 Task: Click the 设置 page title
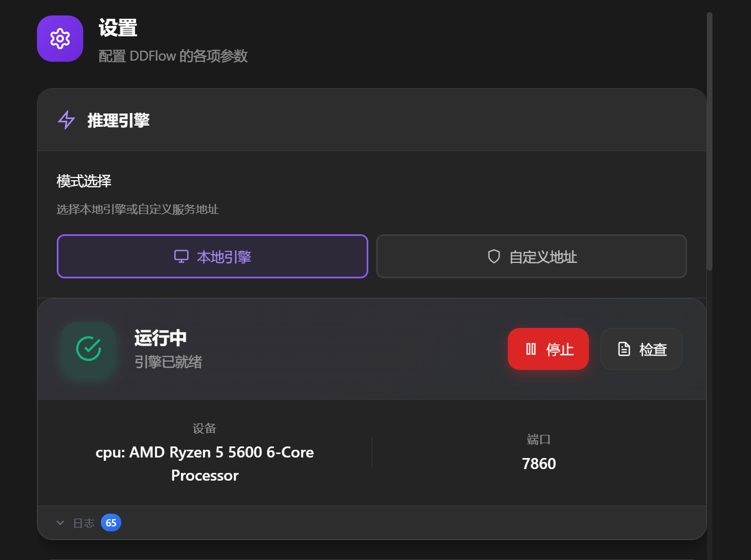click(118, 28)
